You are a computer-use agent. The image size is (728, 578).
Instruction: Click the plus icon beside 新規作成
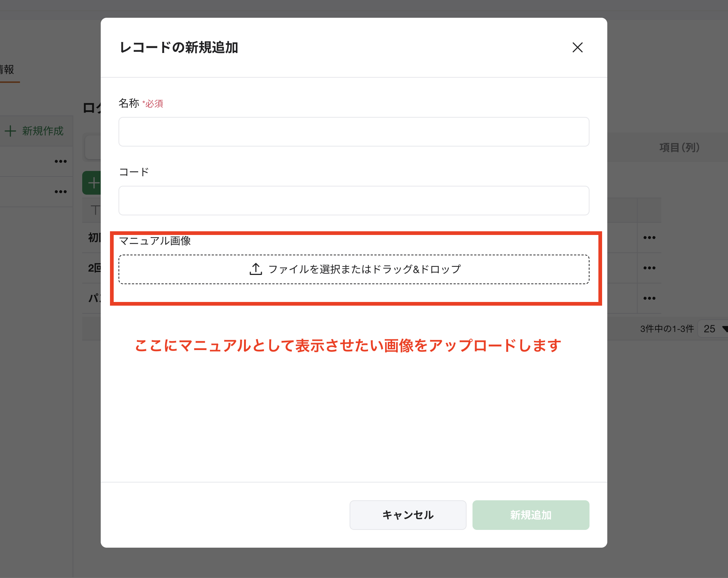(x=11, y=131)
